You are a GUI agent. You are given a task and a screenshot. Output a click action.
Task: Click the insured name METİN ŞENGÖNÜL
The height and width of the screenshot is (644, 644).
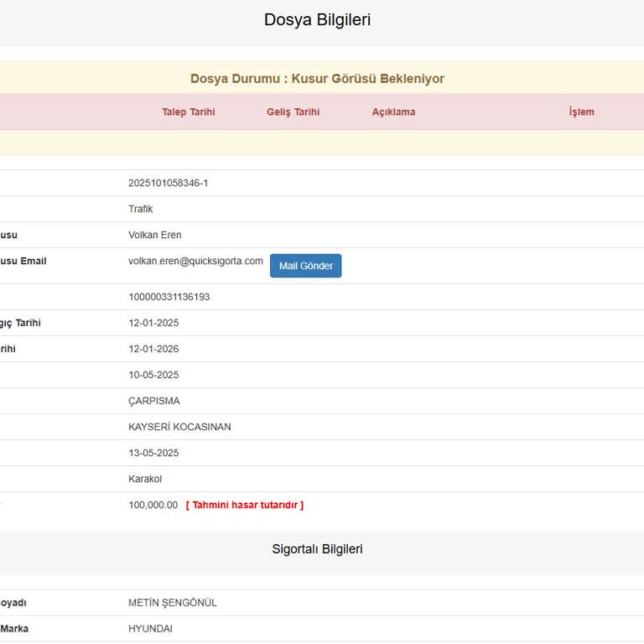172,603
